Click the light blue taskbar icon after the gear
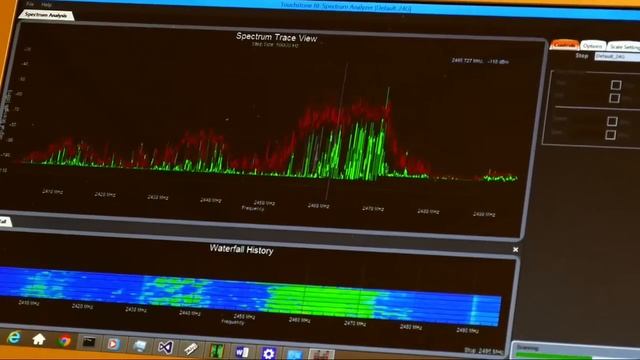The image size is (640, 360). click(x=295, y=354)
